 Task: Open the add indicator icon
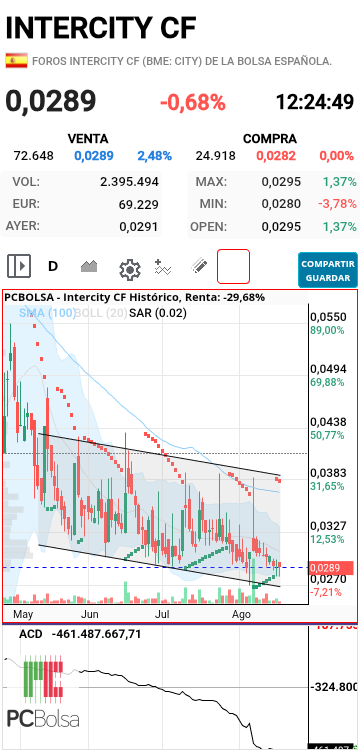163,267
